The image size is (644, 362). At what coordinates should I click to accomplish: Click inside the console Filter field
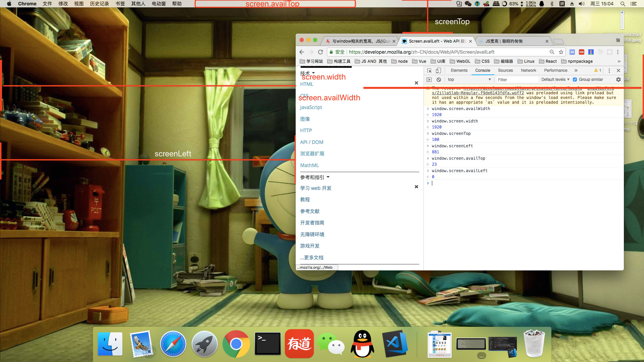tap(517, 80)
